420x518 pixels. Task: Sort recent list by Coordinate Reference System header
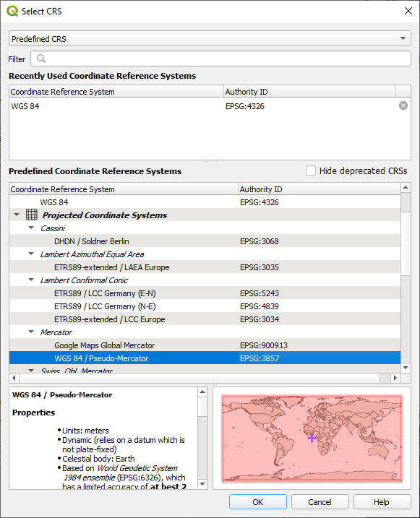pyautogui.click(x=116, y=92)
